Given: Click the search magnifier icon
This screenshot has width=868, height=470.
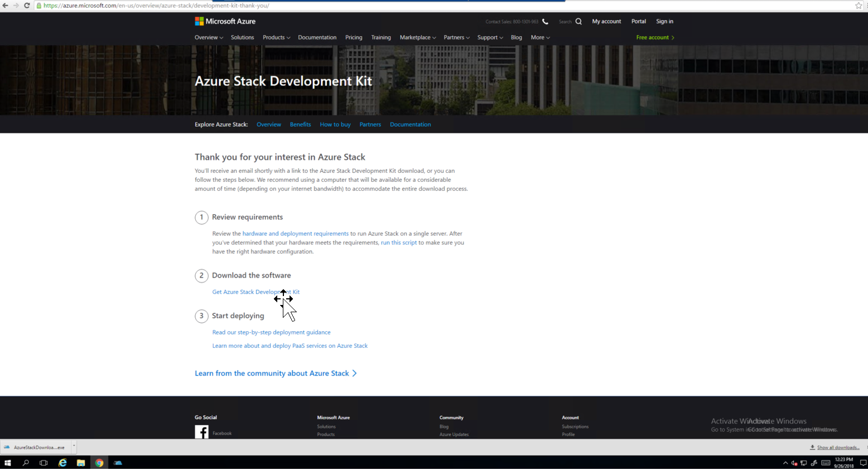Looking at the screenshot, I should click(578, 21).
